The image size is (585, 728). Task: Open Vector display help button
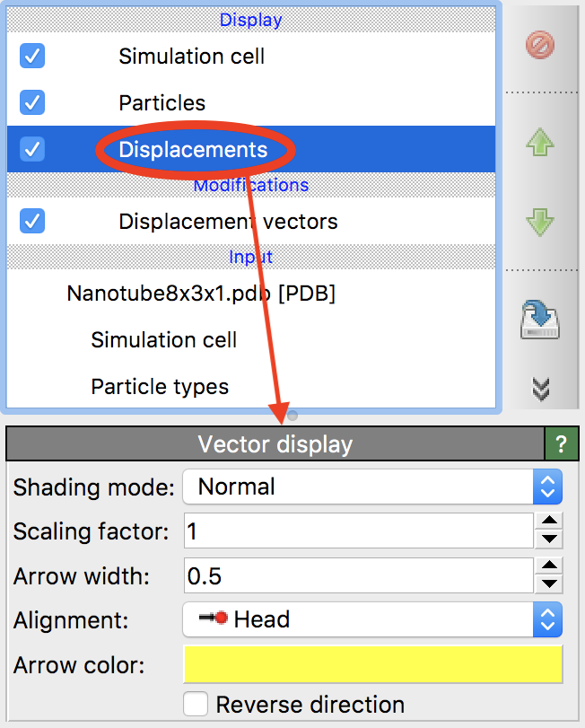(x=562, y=443)
